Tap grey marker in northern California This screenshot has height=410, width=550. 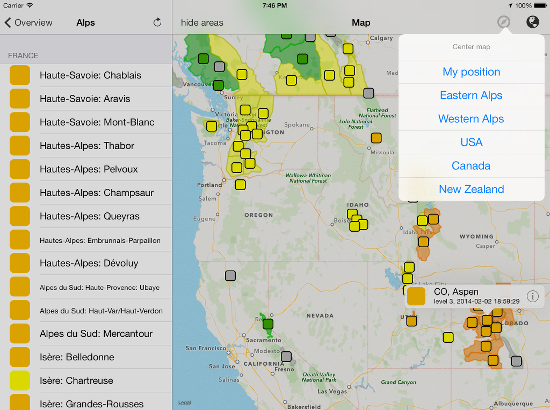point(230,276)
